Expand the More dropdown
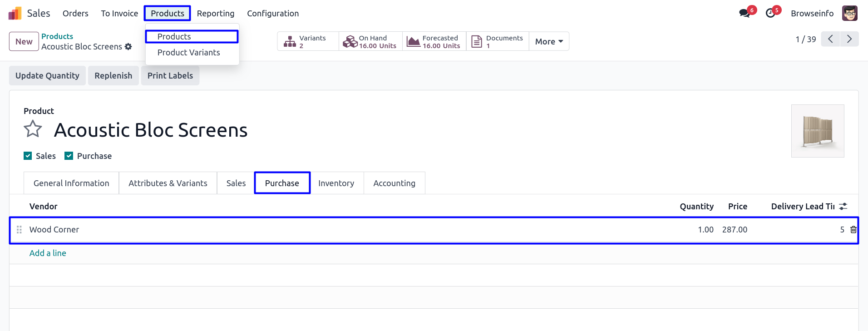The height and width of the screenshot is (331, 868). 549,41
